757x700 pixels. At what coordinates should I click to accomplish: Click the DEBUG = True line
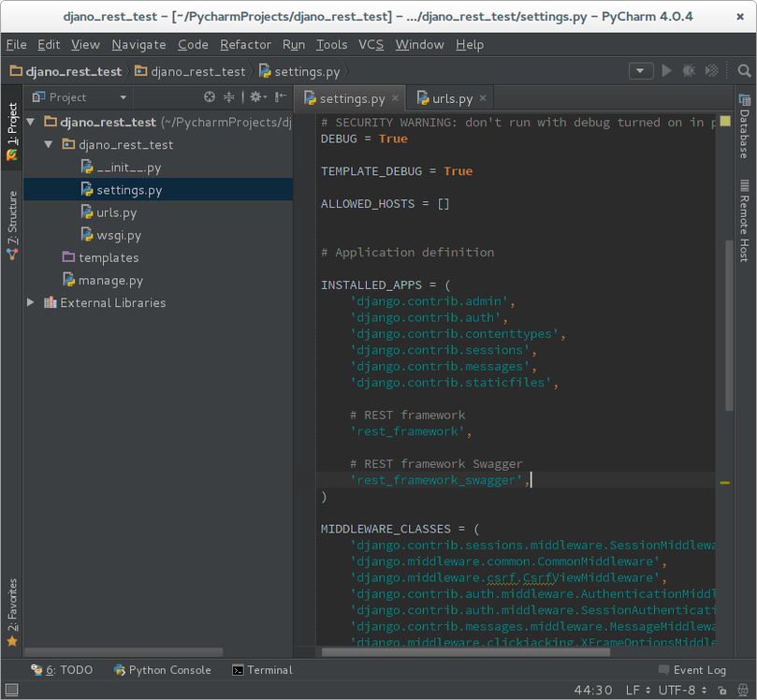pyautogui.click(x=364, y=139)
